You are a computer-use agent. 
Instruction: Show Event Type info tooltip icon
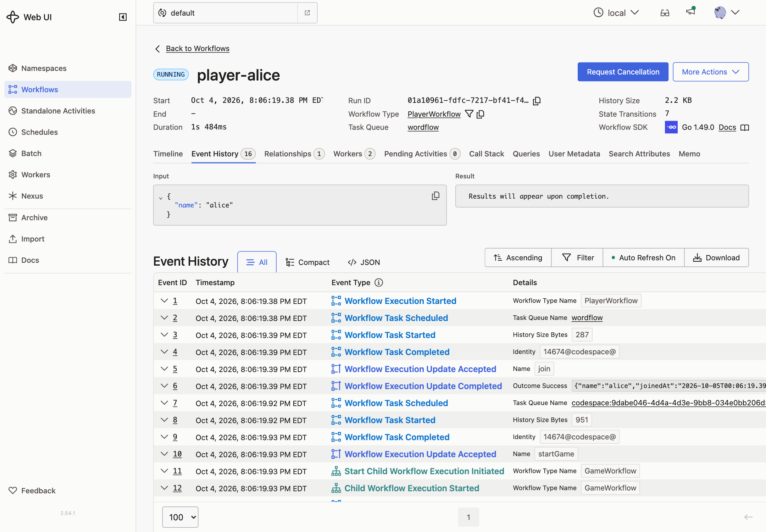[379, 282]
